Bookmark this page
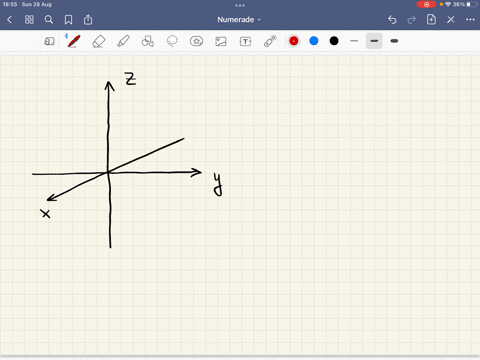The height and width of the screenshot is (360, 480). pos(68,20)
